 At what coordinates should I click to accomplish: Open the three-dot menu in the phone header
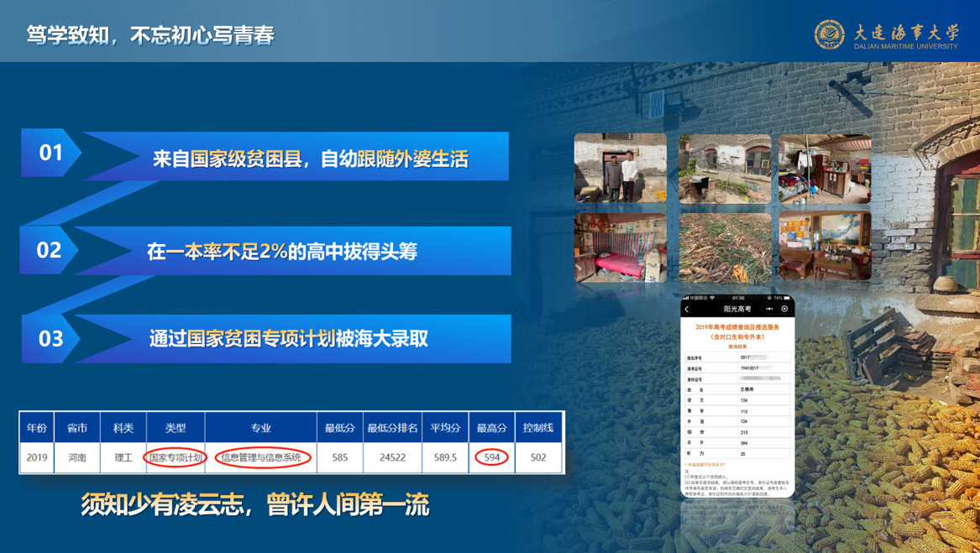tap(768, 310)
